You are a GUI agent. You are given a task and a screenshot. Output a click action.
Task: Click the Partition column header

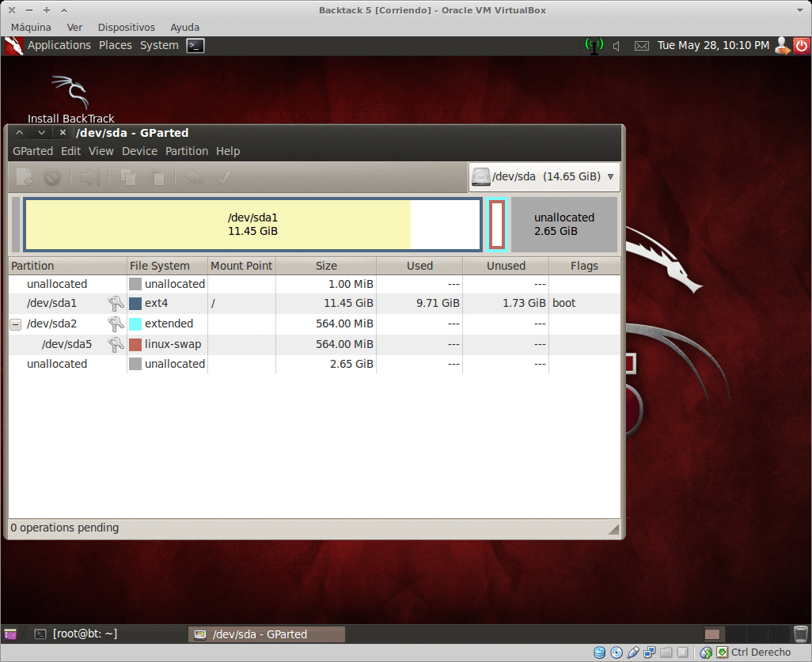point(67,266)
